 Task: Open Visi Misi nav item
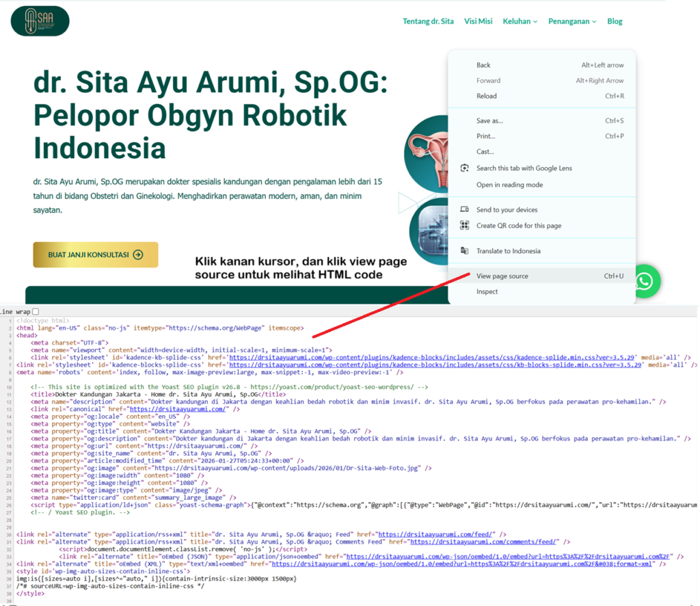(x=478, y=21)
